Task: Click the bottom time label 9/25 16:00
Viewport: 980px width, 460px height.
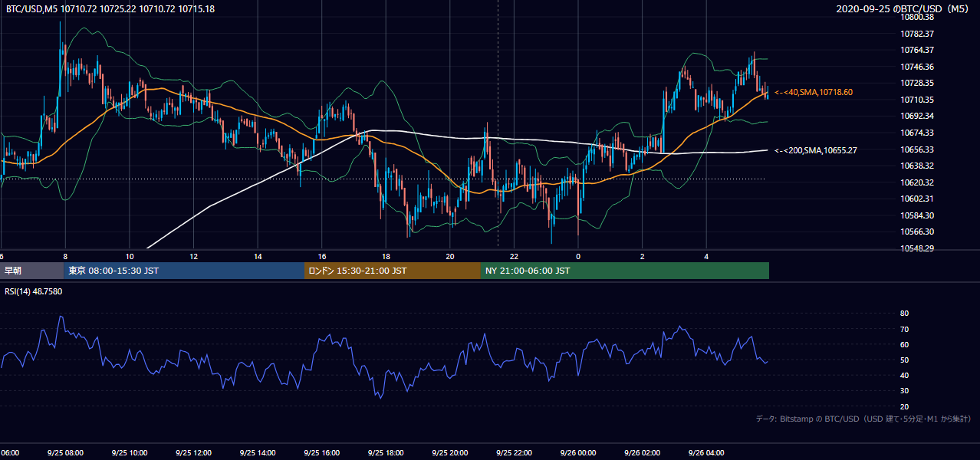Action: 321,453
